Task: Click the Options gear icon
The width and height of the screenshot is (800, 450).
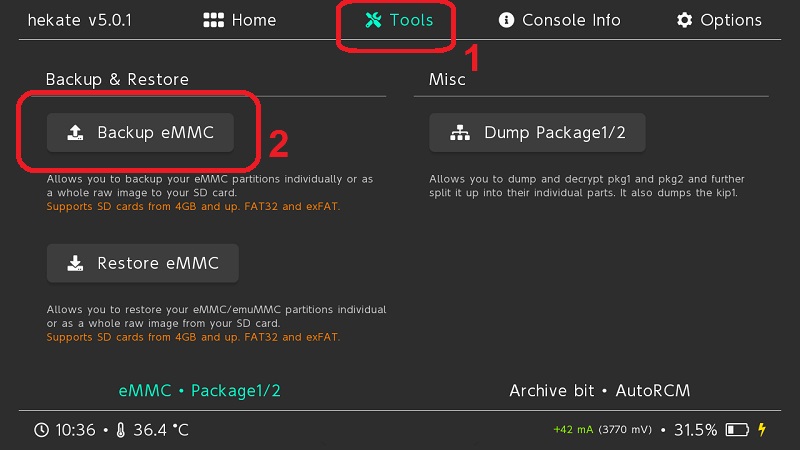Action: (685, 20)
